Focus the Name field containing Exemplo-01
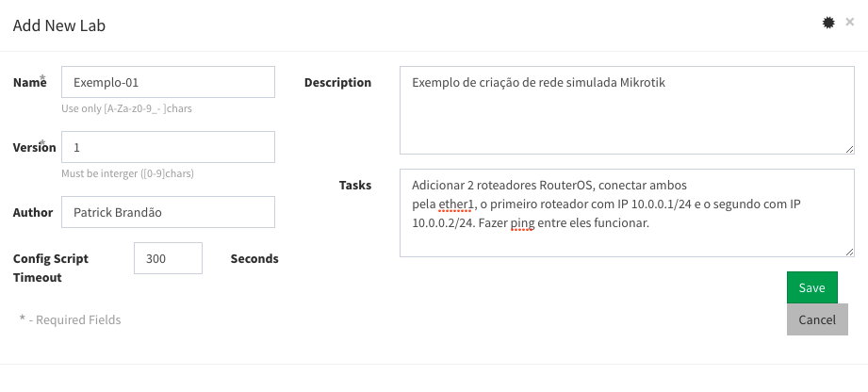 [x=168, y=82]
